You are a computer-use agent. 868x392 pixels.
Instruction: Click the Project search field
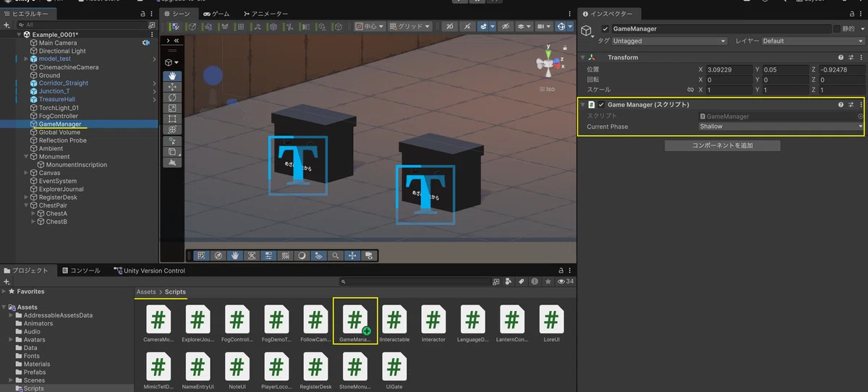416,281
